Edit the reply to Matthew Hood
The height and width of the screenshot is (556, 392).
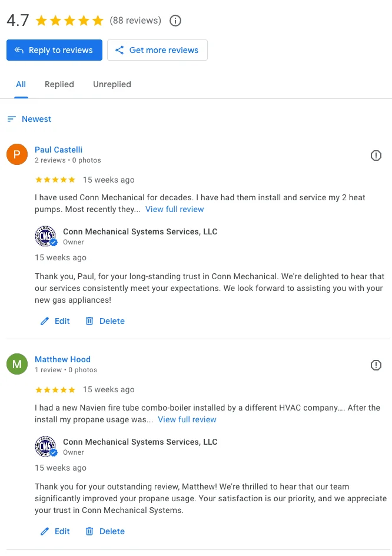55,531
